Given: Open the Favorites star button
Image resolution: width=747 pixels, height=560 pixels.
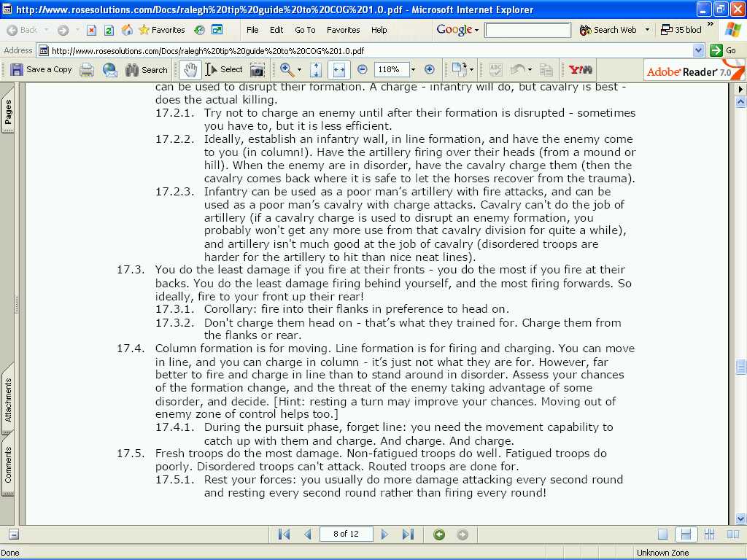Looking at the screenshot, I should coord(162,30).
